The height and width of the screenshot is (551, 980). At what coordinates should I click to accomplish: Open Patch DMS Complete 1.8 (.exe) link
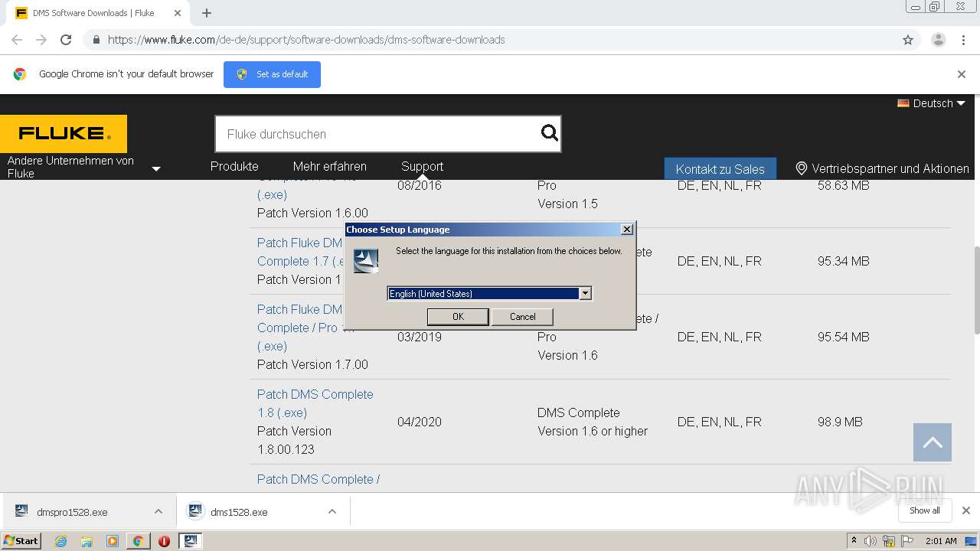(315, 403)
